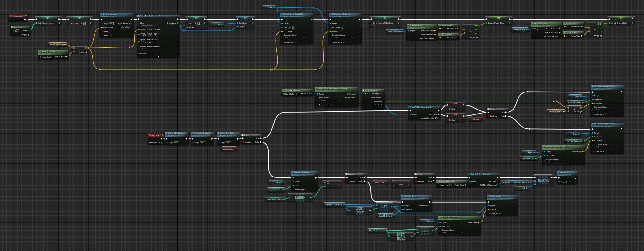This screenshot has width=644, height=251.
Task: Click the Event Tick node icon
Action: click(150, 135)
